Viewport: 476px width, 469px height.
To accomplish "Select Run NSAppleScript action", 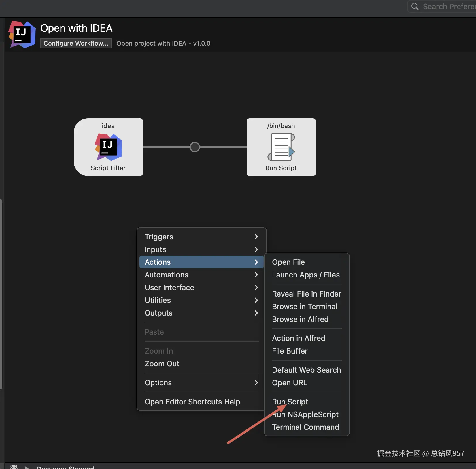I will coord(307,414).
